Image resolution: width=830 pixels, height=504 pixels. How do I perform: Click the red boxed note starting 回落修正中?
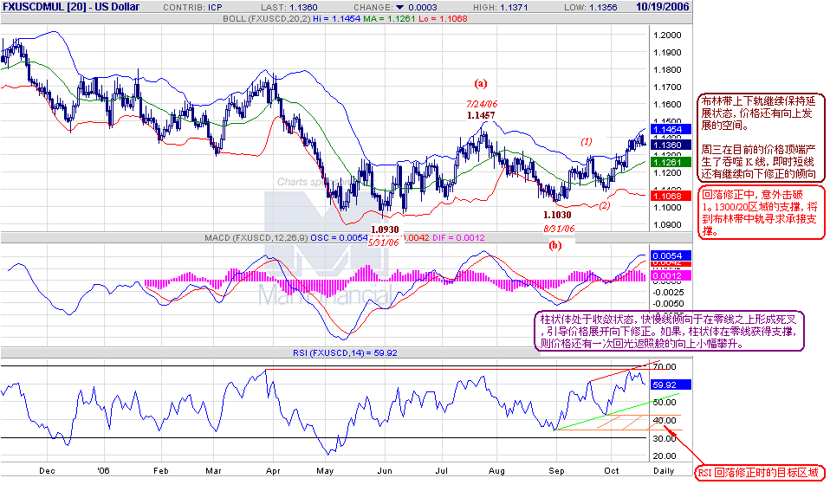762,213
